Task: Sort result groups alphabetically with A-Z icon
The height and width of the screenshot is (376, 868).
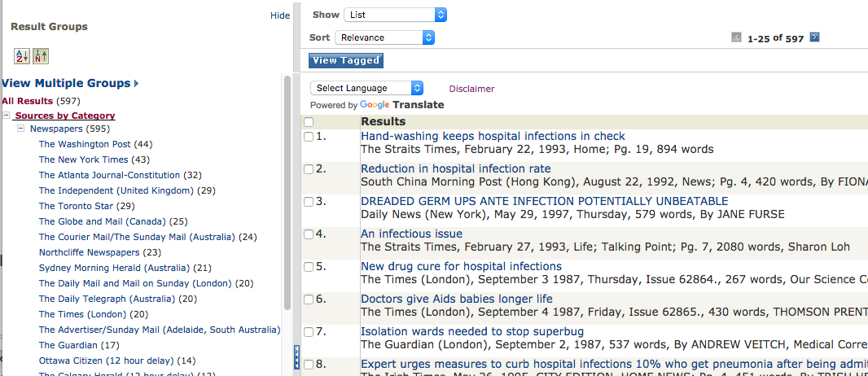Action: coord(22,56)
